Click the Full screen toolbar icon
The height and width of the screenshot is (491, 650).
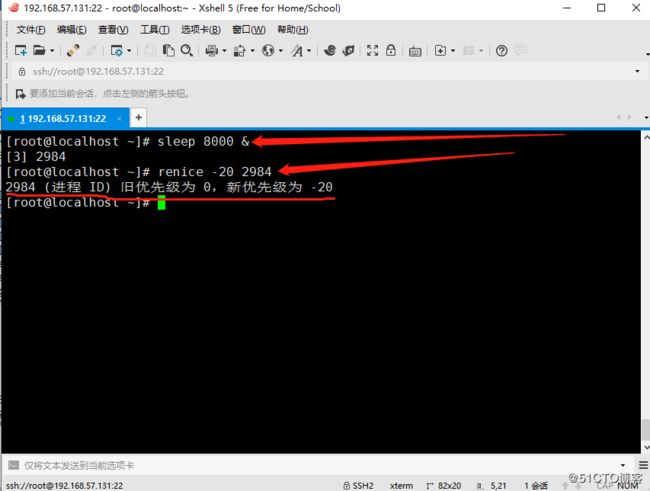tap(372, 51)
